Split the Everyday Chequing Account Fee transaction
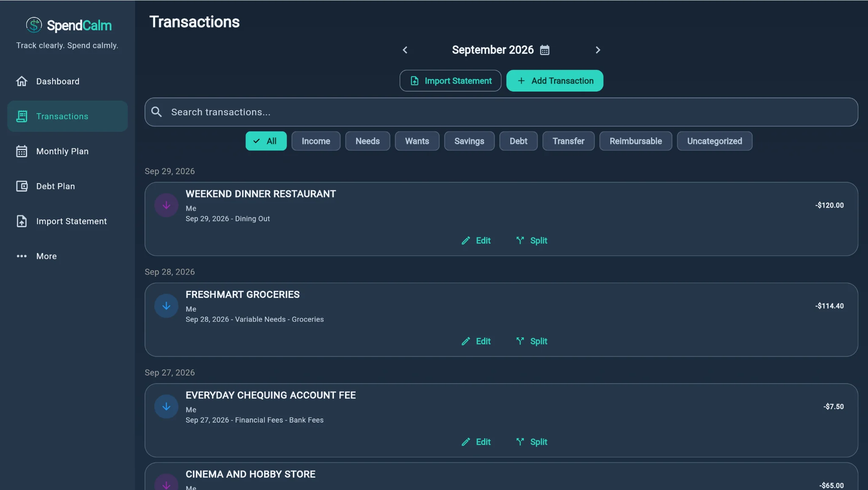The height and width of the screenshot is (490, 868). pos(531,442)
